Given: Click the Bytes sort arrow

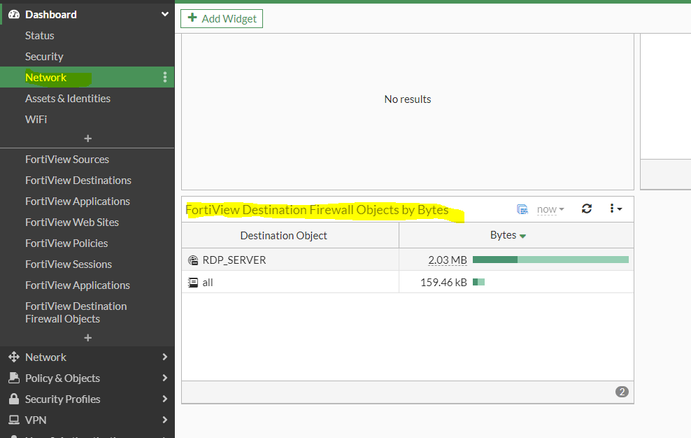Looking at the screenshot, I should pyautogui.click(x=523, y=237).
